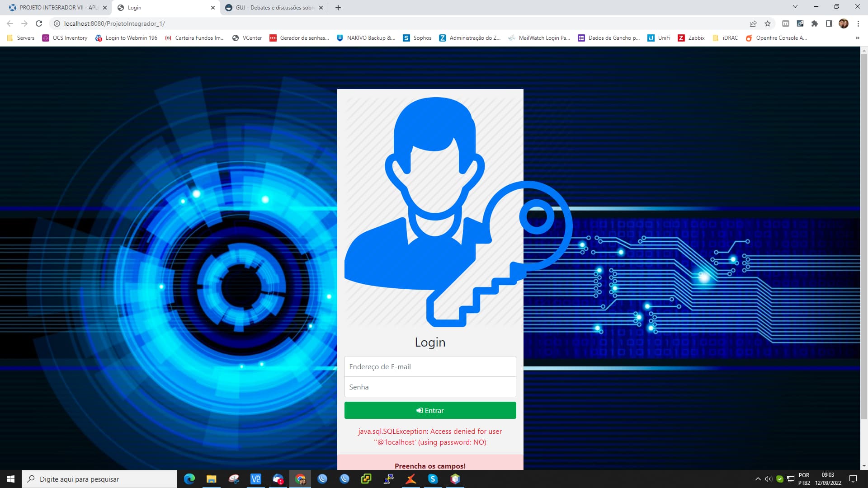Open the Login to Webmin 196 bookmark
The image size is (868, 488).
126,38
